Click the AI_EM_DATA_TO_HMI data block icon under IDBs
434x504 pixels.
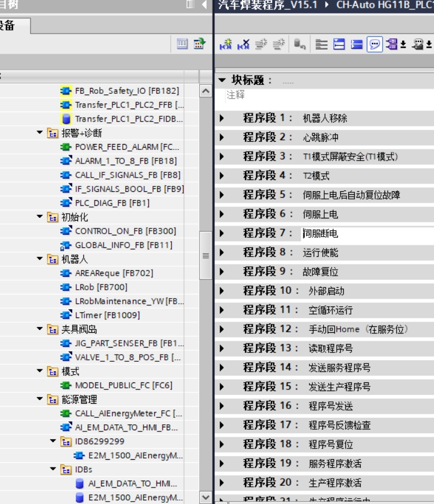coord(79,483)
